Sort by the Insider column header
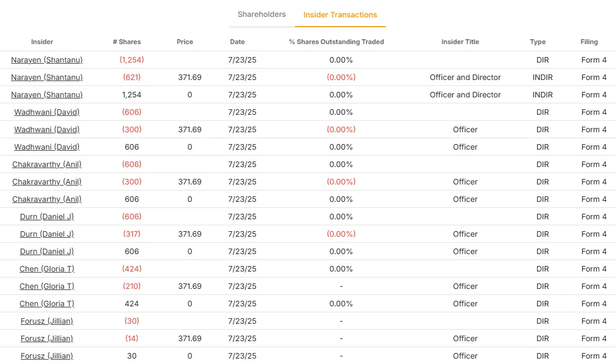This screenshot has width=616, height=364. coord(42,42)
